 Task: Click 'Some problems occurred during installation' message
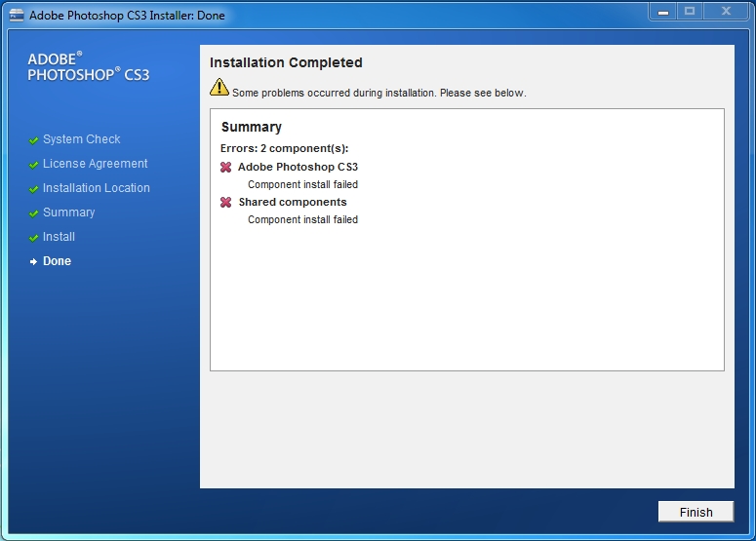coord(378,93)
